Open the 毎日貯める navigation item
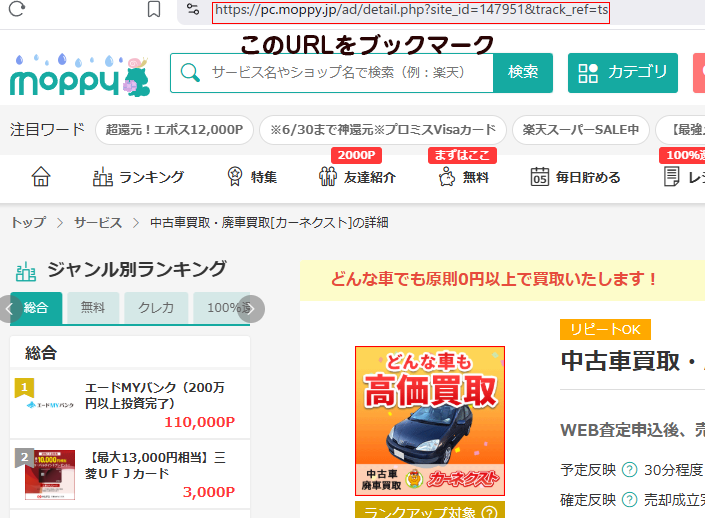Image resolution: width=705 pixels, height=518 pixels. point(575,177)
